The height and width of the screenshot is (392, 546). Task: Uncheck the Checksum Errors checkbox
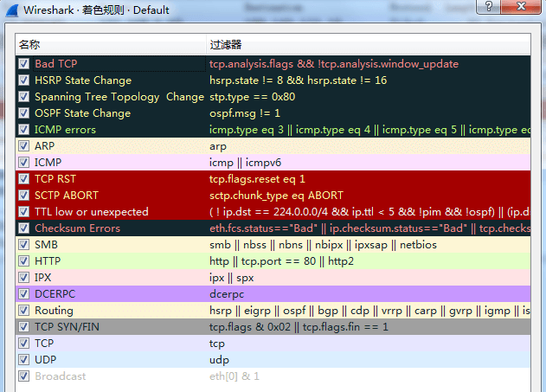23,228
